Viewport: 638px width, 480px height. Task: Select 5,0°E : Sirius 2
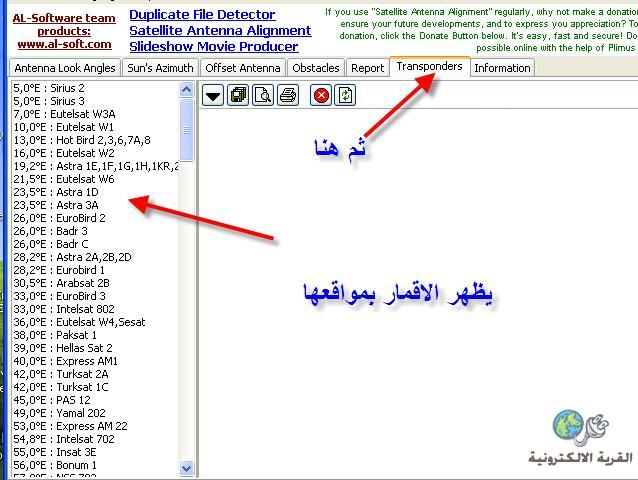click(49, 88)
